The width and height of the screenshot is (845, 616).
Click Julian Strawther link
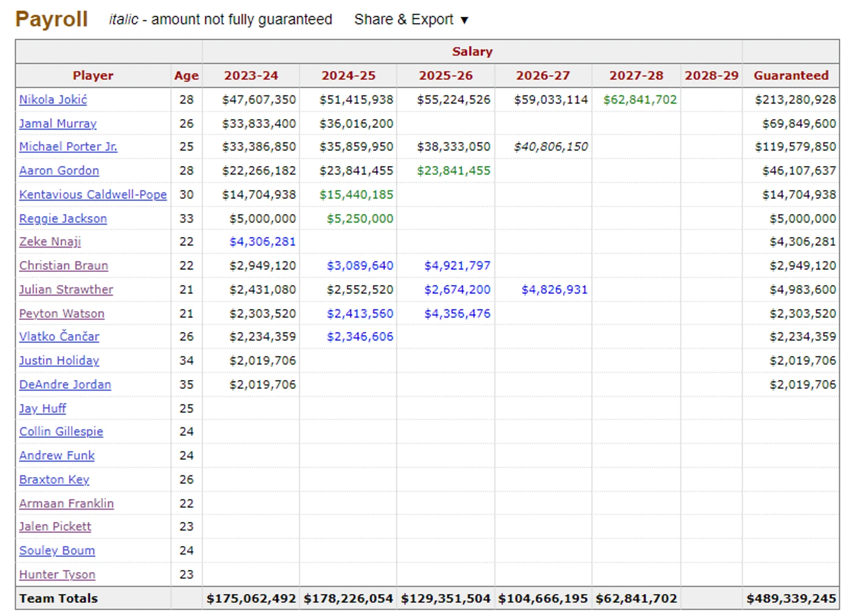66,290
